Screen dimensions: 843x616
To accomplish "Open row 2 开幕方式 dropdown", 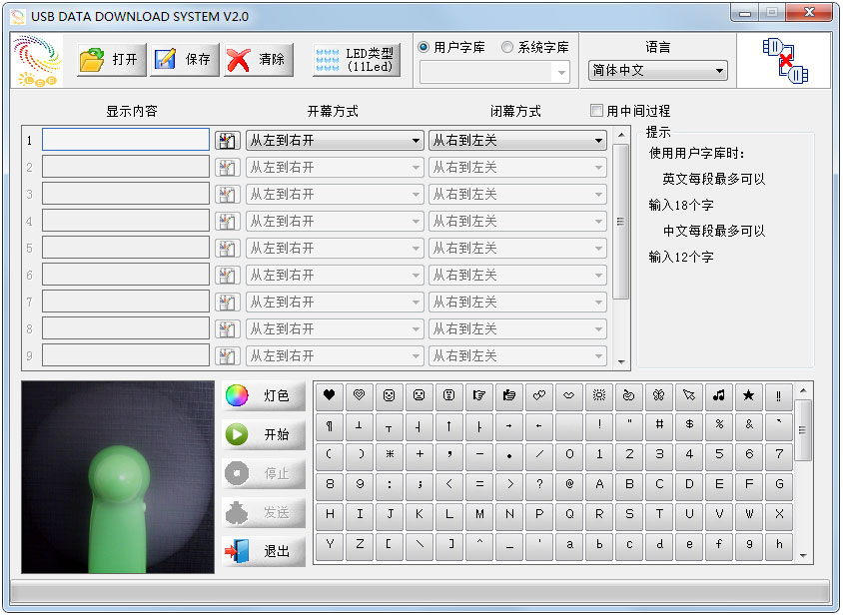I will click(335, 167).
